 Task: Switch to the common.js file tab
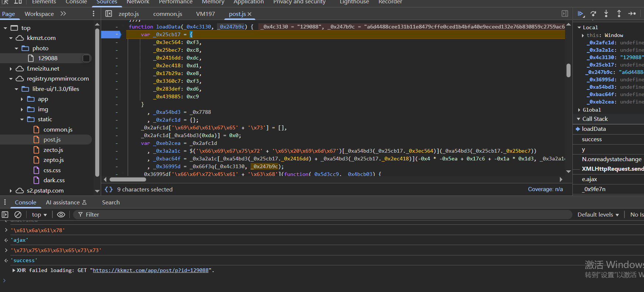point(168,14)
